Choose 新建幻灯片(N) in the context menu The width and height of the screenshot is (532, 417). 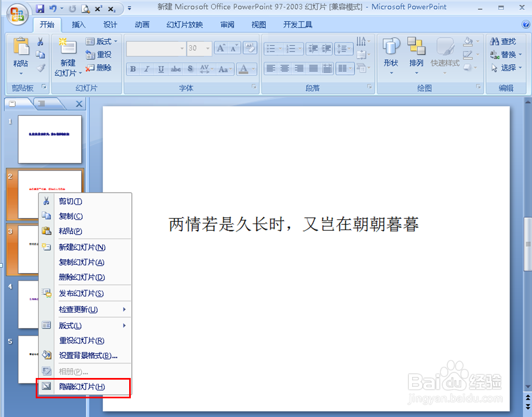point(82,247)
